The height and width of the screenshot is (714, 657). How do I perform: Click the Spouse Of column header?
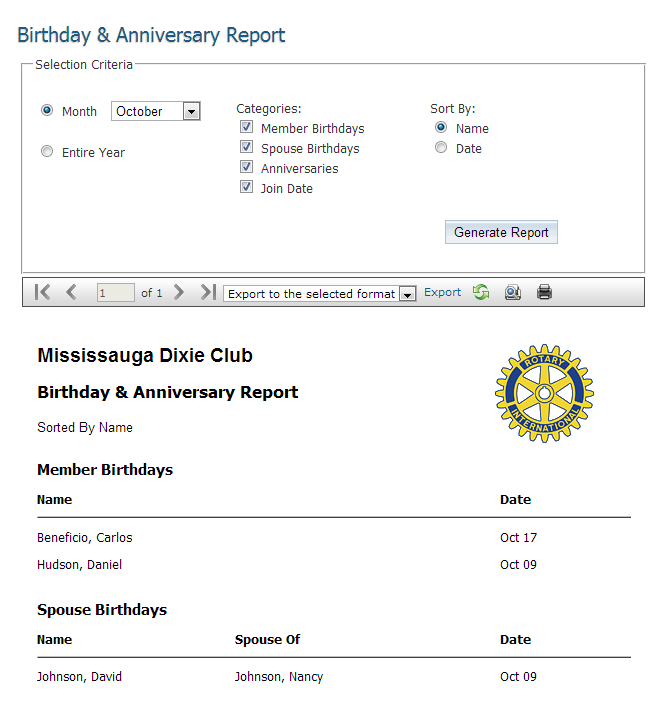[x=267, y=640]
